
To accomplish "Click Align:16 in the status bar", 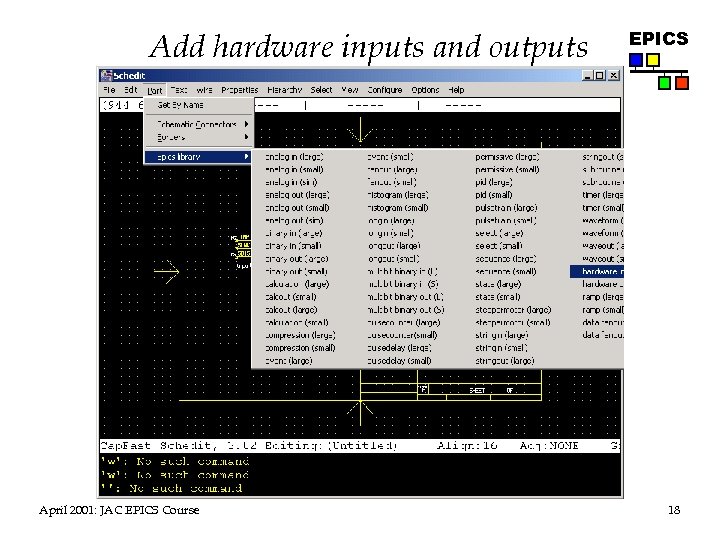I will tap(467, 446).
